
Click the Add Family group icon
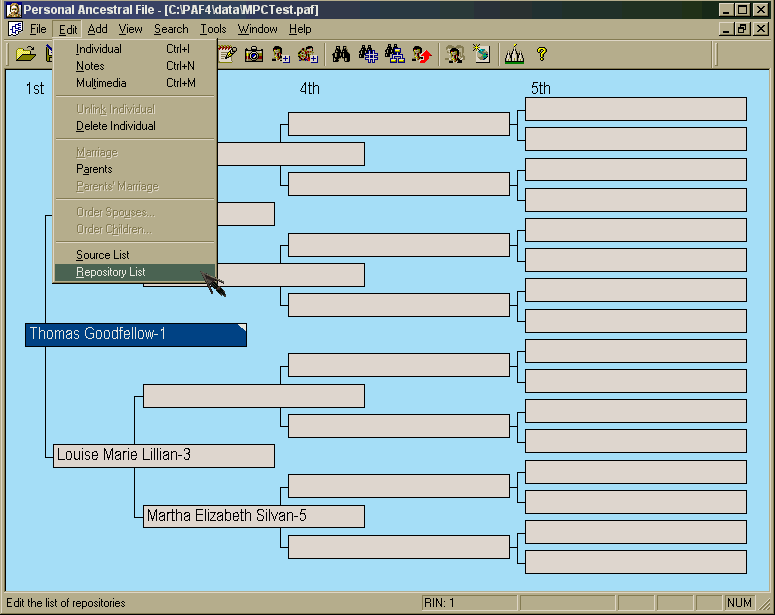[307, 54]
